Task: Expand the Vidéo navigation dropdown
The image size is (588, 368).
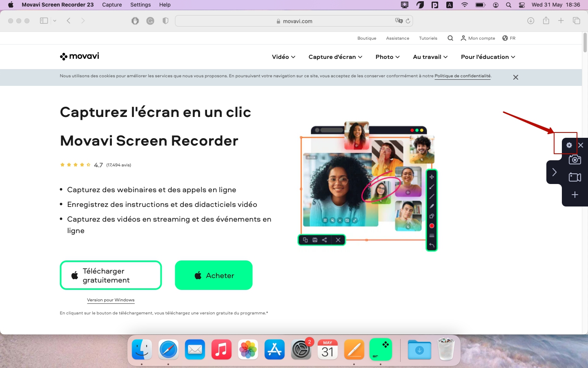Action: [283, 57]
